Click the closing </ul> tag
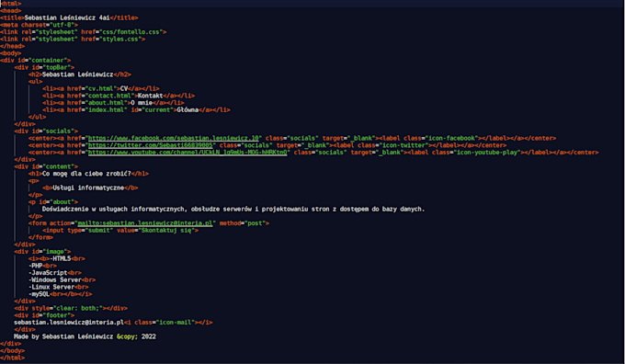 (37, 118)
